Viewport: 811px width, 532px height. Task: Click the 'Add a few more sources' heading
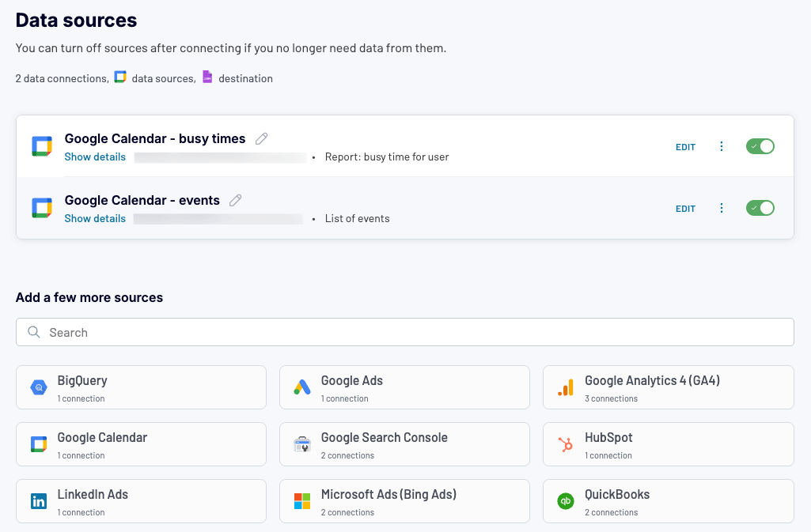89,297
